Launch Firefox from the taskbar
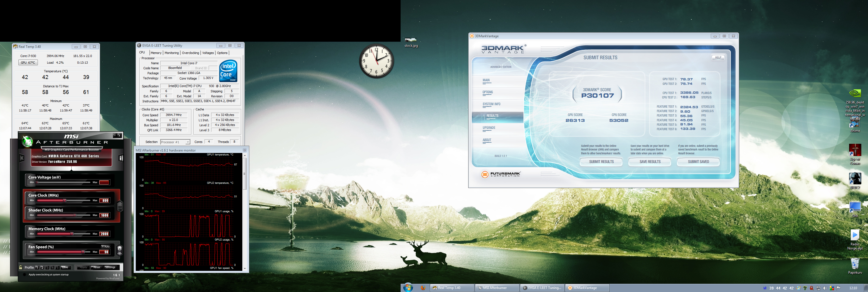 [423, 288]
